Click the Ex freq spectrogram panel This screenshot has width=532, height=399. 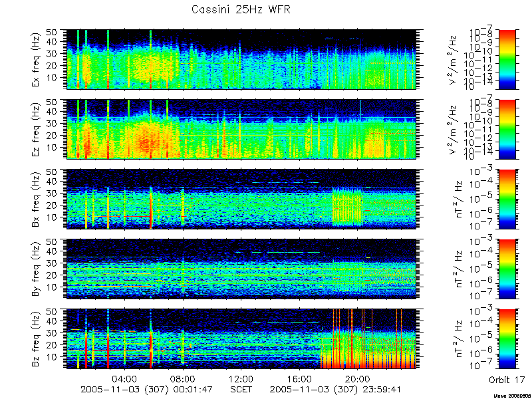point(241,59)
